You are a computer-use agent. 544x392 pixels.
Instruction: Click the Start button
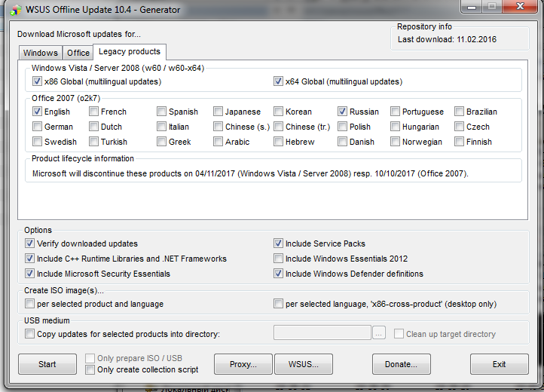47,364
